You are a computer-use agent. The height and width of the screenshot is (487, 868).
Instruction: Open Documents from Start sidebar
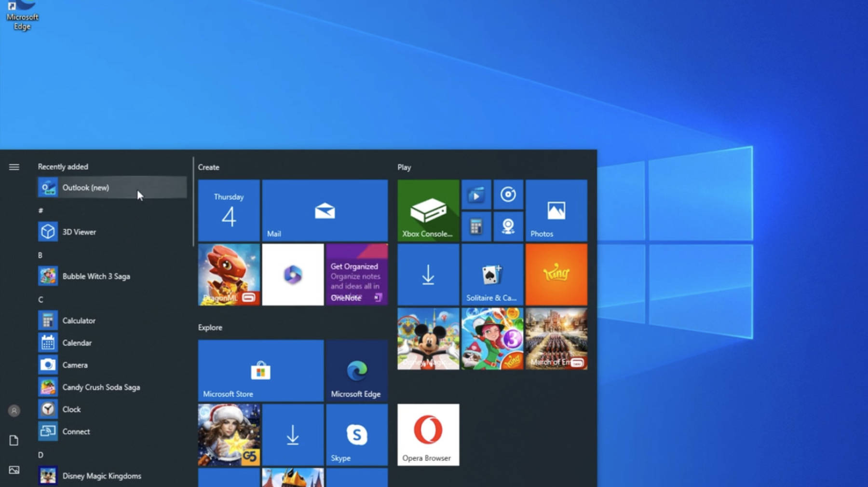(x=14, y=440)
